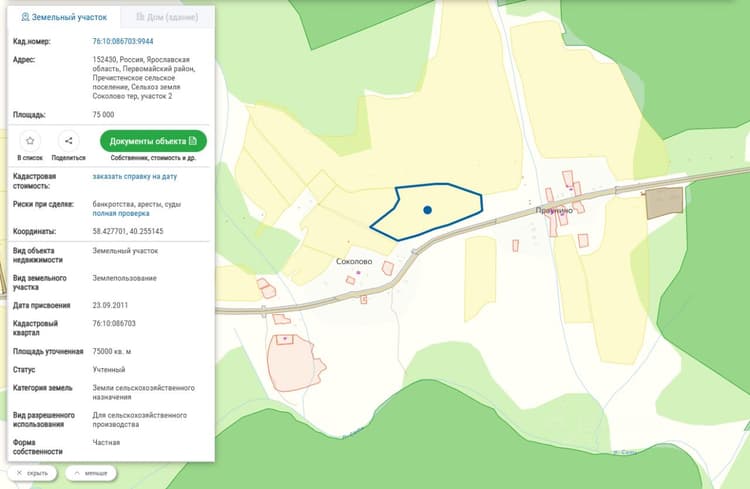The height and width of the screenshot is (489, 750).
Task: Select brown parcel east of Прягунино
Action: click(x=664, y=203)
